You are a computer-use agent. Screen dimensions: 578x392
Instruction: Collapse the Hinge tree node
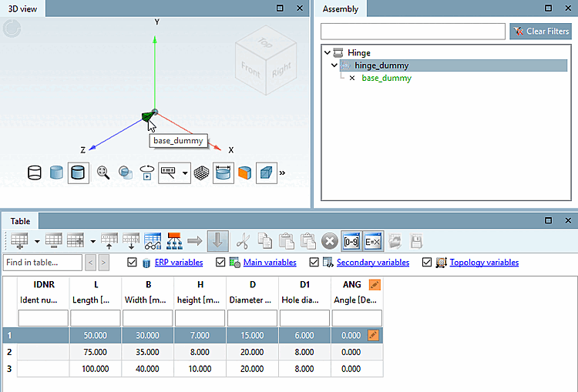coord(328,52)
